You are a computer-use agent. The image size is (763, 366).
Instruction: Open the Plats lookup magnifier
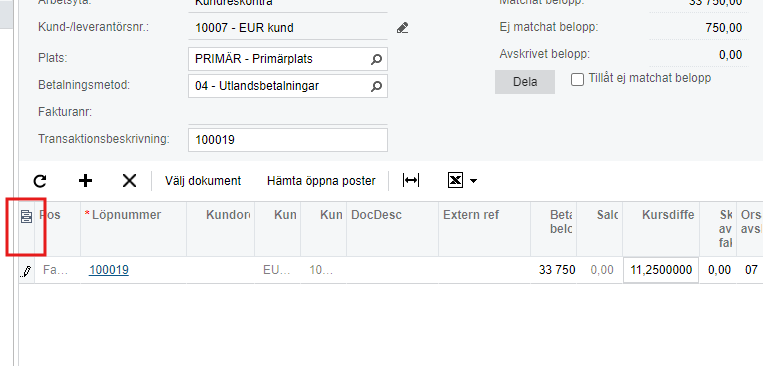pyautogui.click(x=377, y=59)
